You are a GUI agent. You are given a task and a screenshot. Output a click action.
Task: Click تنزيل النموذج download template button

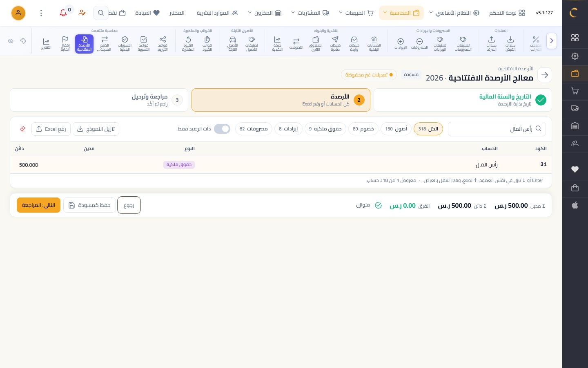tap(96, 129)
